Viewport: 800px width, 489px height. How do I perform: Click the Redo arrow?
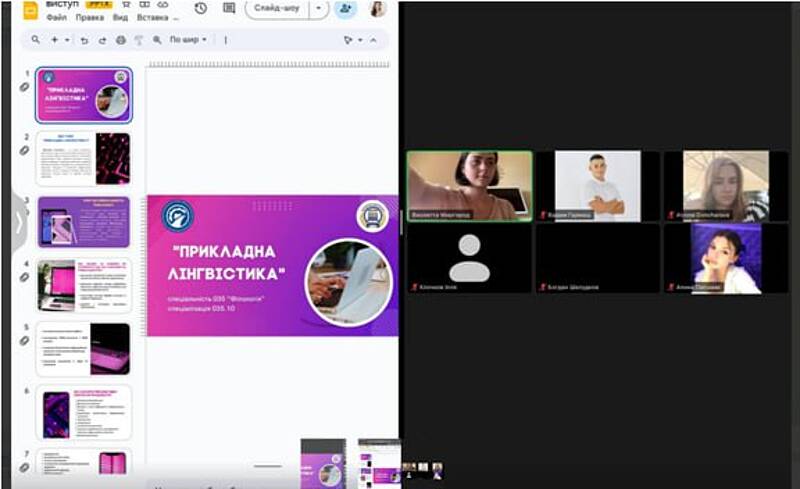coord(102,40)
